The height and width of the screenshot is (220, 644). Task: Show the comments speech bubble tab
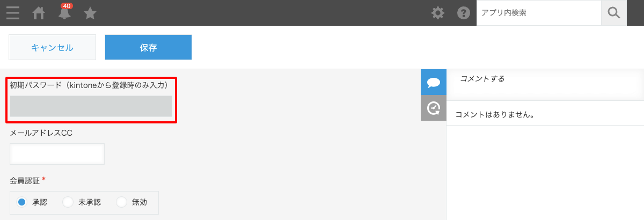(434, 82)
